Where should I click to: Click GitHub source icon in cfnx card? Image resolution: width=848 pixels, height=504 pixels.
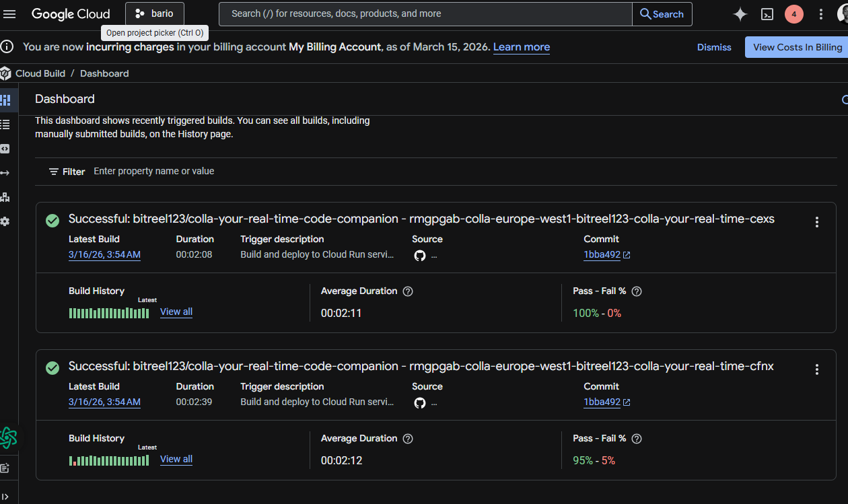click(x=420, y=403)
